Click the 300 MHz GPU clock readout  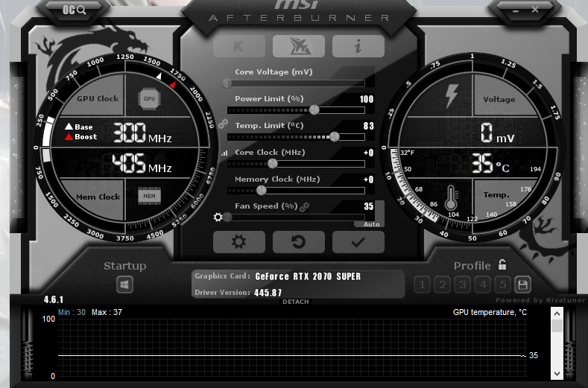[142, 133]
